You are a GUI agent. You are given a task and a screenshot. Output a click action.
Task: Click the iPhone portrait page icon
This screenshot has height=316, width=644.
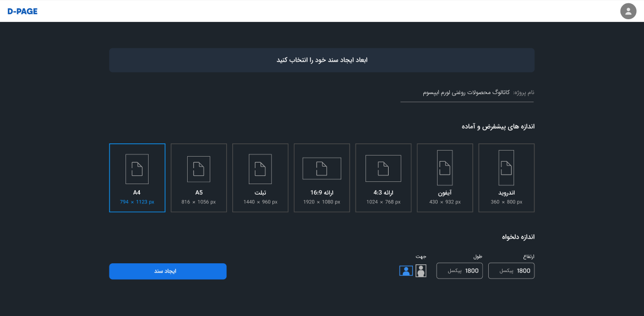[x=445, y=168]
